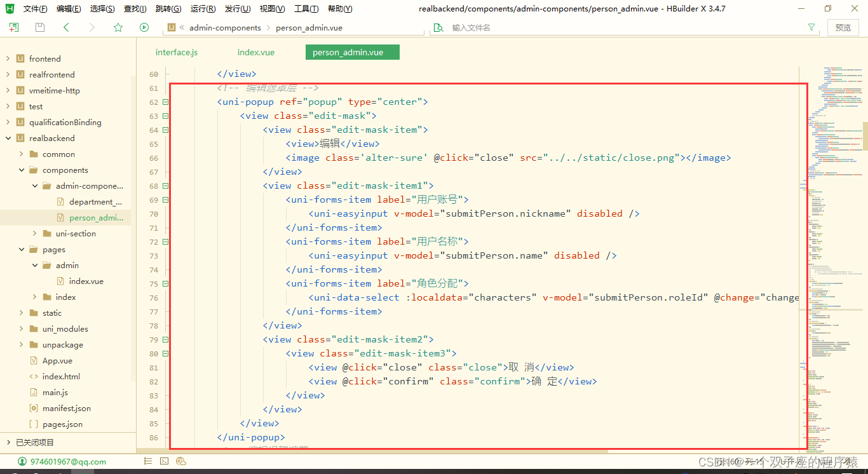Click the status bar icon right of terminal
The image size is (868, 474).
click(x=181, y=461)
